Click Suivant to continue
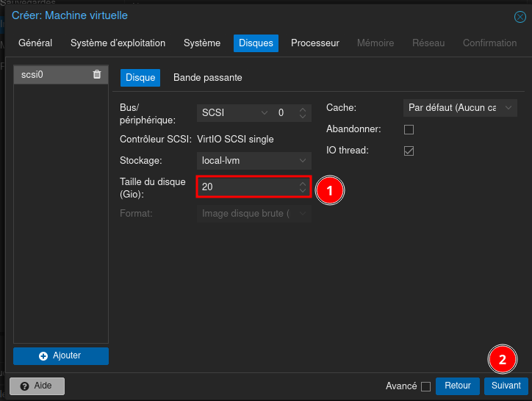Image resolution: width=532 pixels, height=401 pixels. coord(506,386)
